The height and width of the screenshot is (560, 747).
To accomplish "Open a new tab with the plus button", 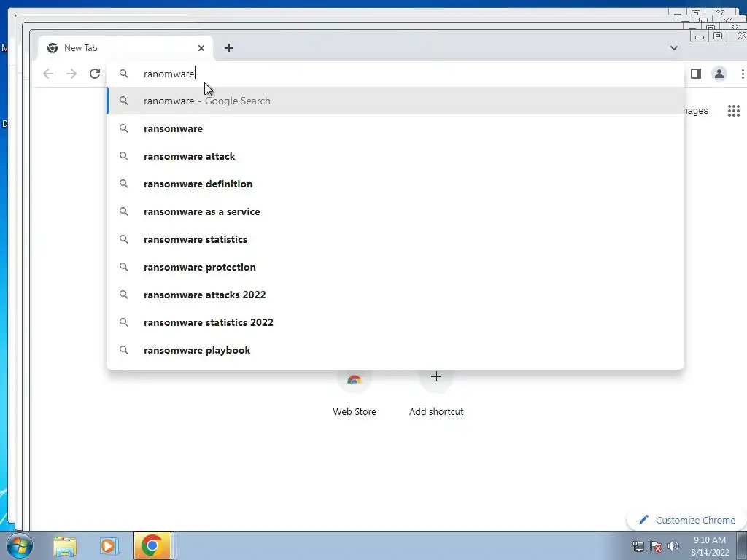I will click(229, 48).
